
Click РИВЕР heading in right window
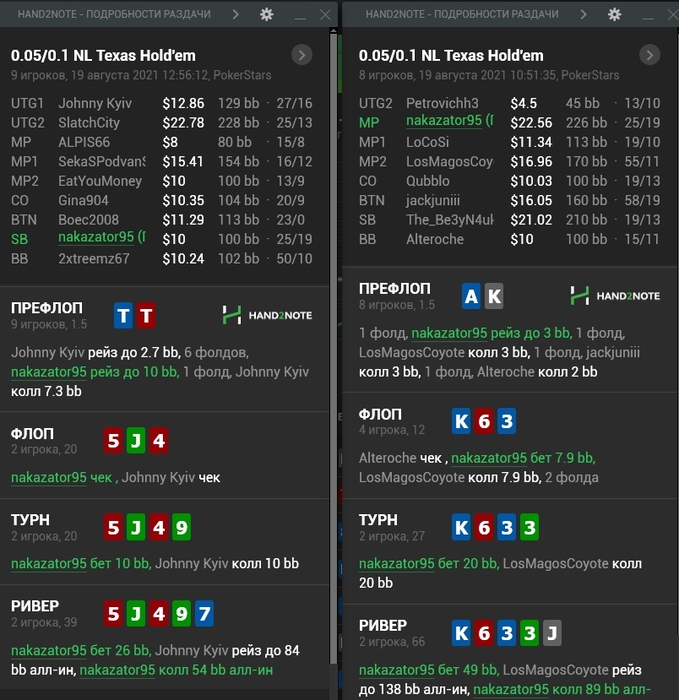point(383,625)
